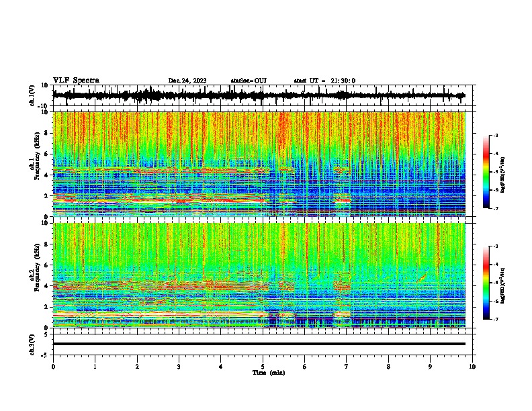The height and width of the screenshot is (411, 532).
Task: Click the ch.2 color bar log(PSD) label
Action: (x=502, y=286)
